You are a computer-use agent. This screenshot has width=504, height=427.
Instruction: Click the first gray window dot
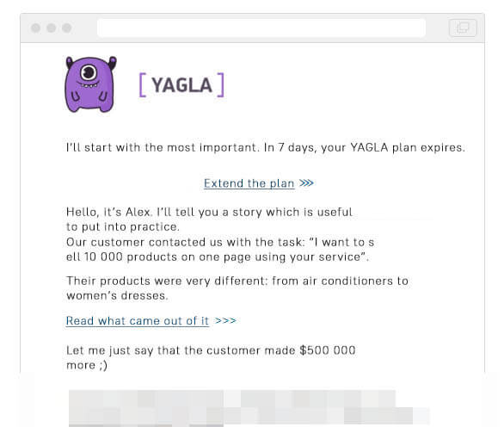point(35,28)
